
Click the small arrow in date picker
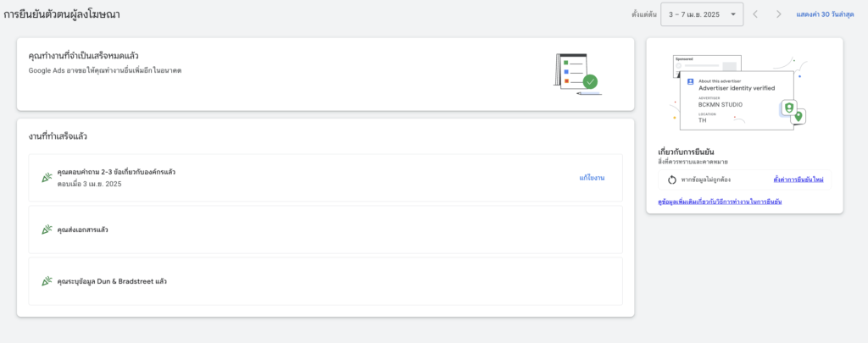click(x=732, y=14)
